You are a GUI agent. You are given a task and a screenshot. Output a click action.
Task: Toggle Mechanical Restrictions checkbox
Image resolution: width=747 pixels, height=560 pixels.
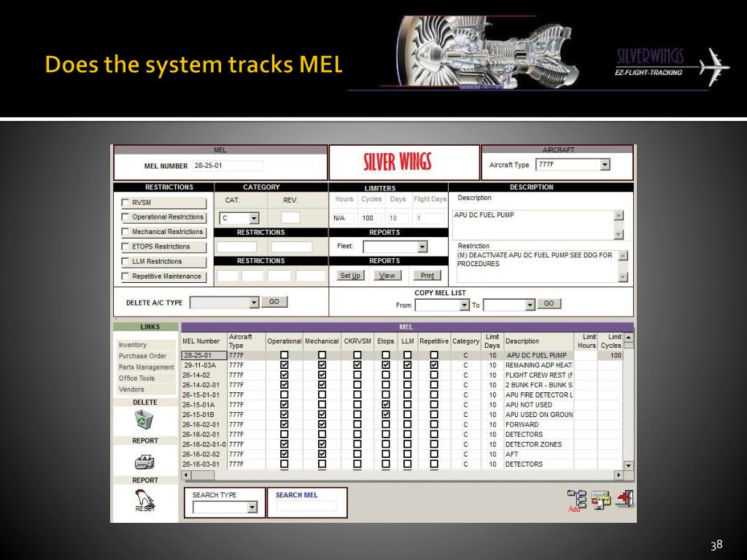125,232
